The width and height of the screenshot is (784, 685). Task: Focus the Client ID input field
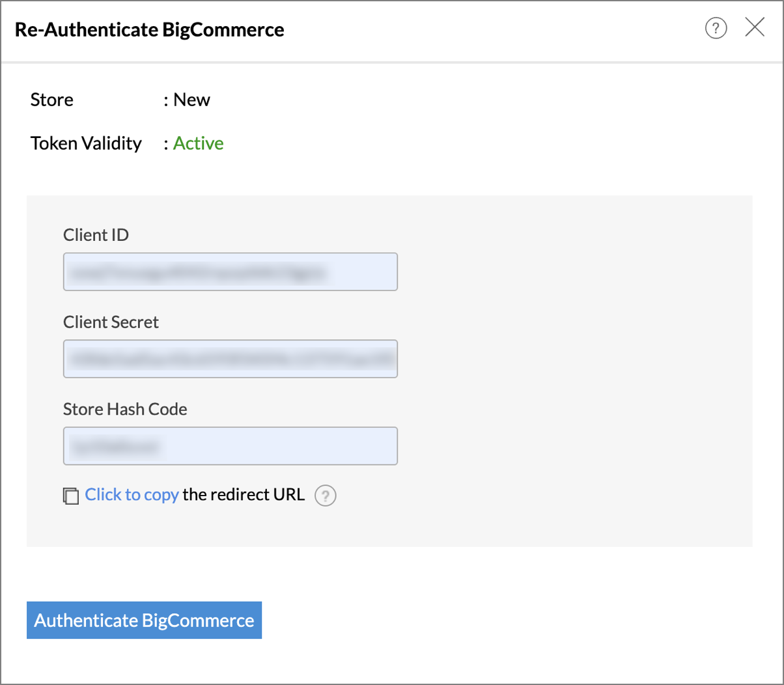pos(230,272)
